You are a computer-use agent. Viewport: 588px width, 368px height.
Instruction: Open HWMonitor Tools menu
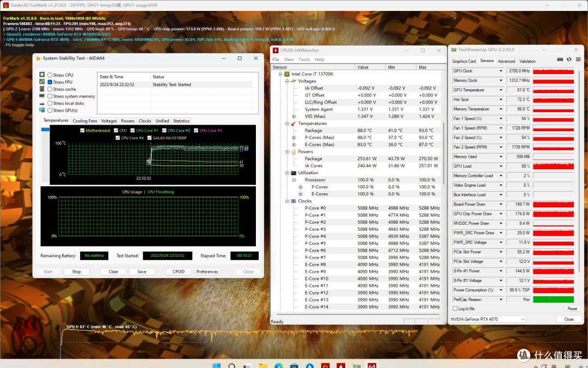click(304, 60)
